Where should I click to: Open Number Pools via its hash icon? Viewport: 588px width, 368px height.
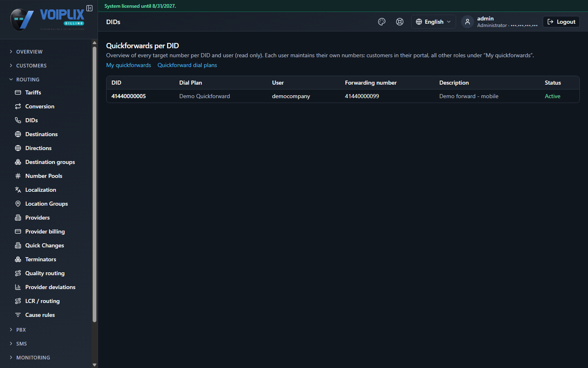(x=18, y=176)
